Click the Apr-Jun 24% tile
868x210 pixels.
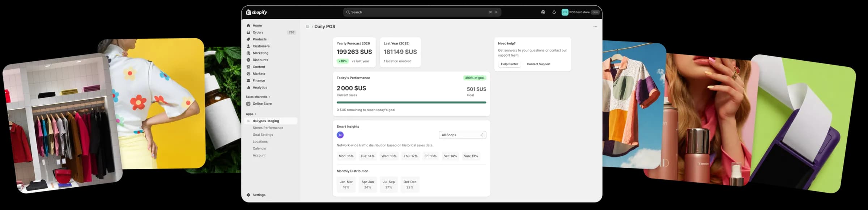point(367,184)
